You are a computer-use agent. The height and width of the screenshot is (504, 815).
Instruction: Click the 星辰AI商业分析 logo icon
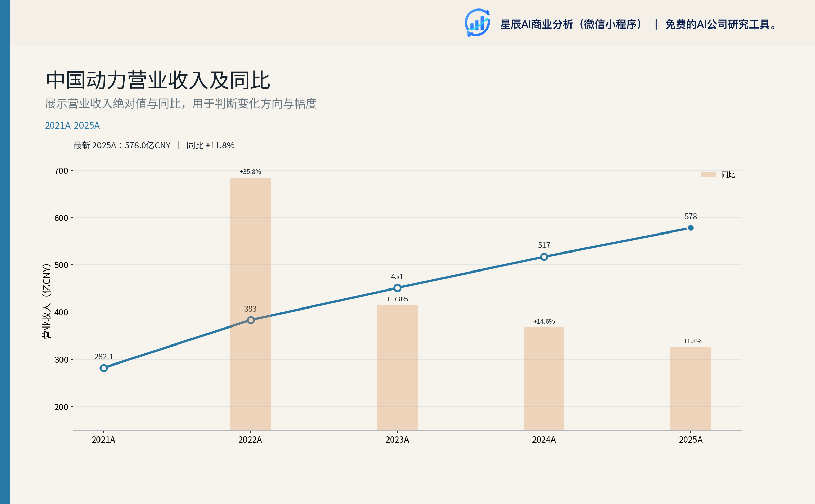pos(477,23)
